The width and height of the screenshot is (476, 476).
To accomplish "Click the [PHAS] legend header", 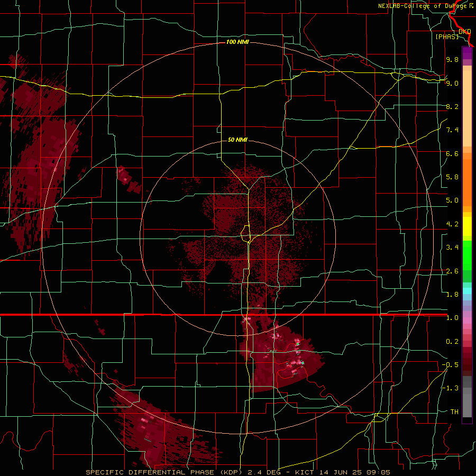I will [447, 36].
